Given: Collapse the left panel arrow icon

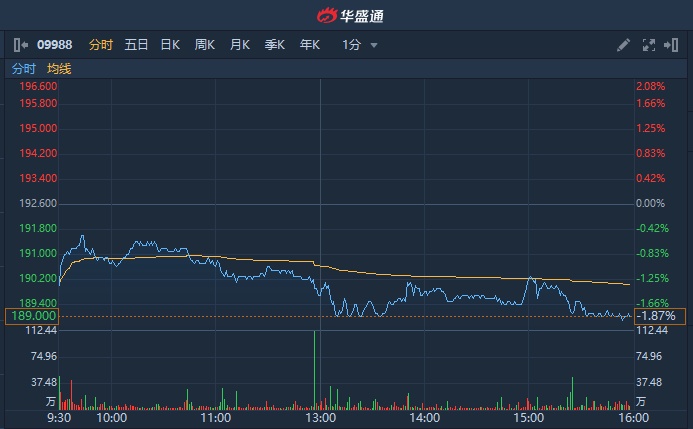Looking at the screenshot, I should click(21, 45).
